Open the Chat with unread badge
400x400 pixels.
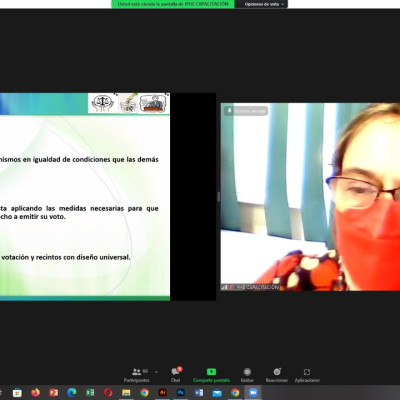176,375
